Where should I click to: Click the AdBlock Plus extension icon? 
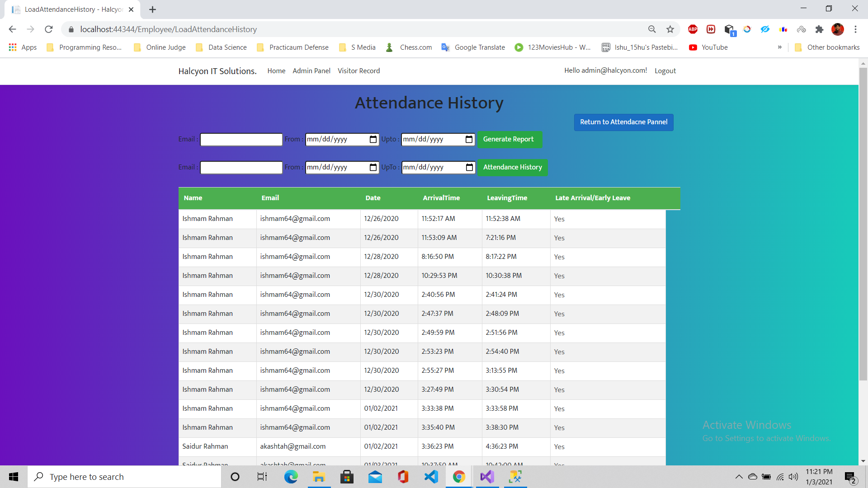[x=693, y=29]
